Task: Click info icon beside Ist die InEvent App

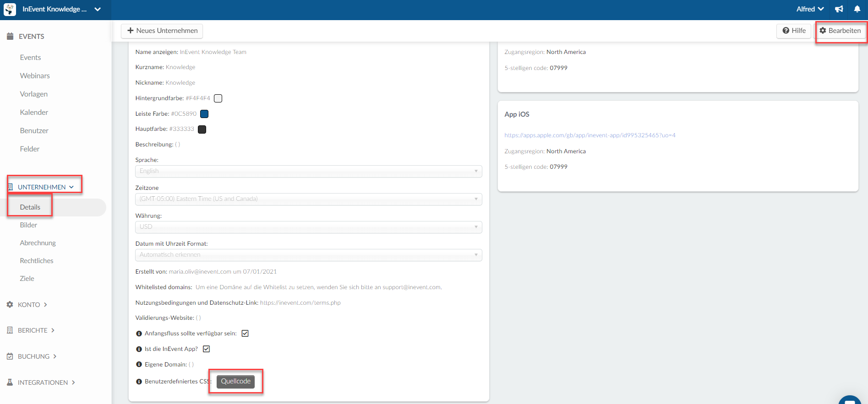Action: 139,349
